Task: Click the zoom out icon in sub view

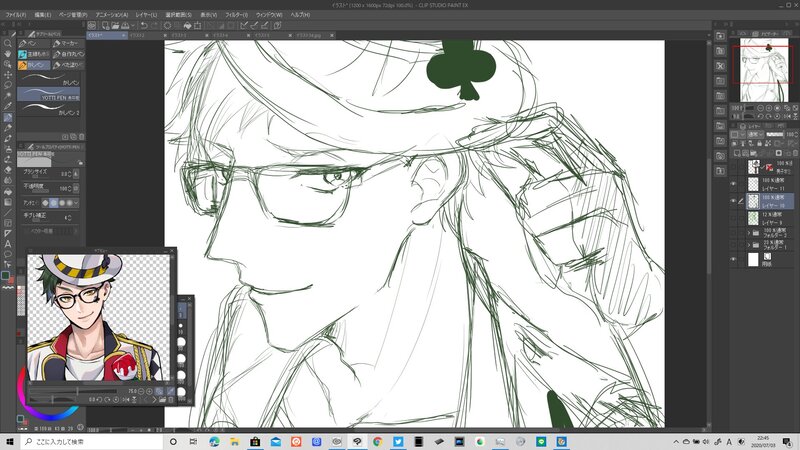Action: (141, 391)
